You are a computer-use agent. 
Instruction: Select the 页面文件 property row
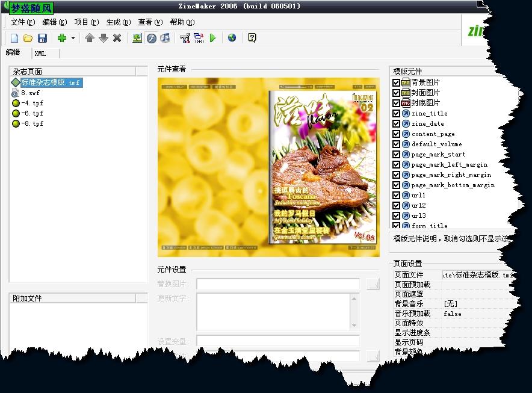pos(453,275)
